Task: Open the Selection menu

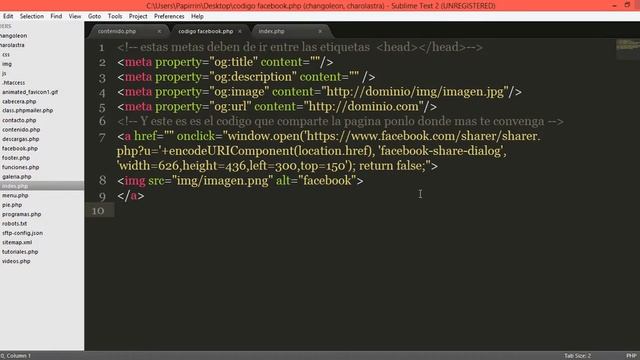Action: click(x=31, y=16)
